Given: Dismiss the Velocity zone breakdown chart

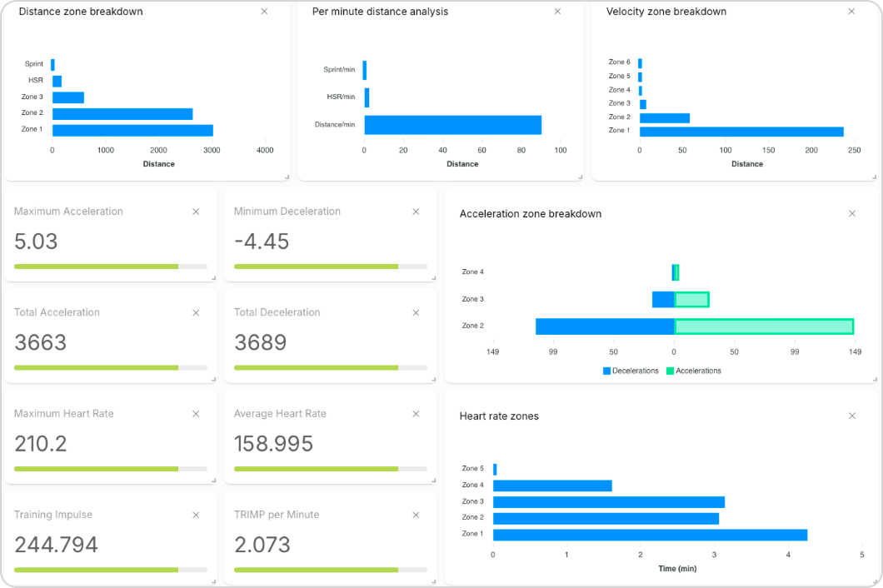Looking at the screenshot, I should coord(851,12).
